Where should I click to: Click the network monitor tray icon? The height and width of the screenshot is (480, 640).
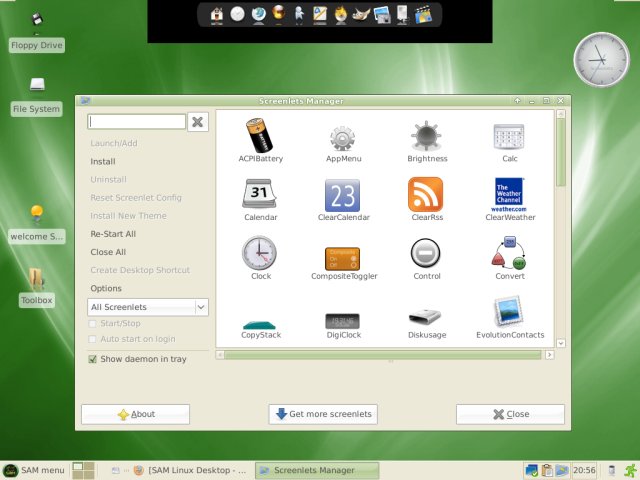(531, 470)
